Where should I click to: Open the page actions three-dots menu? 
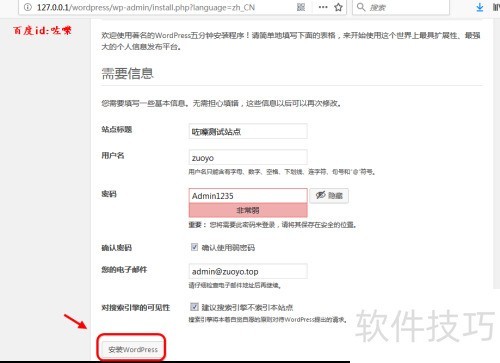[323, 7]
